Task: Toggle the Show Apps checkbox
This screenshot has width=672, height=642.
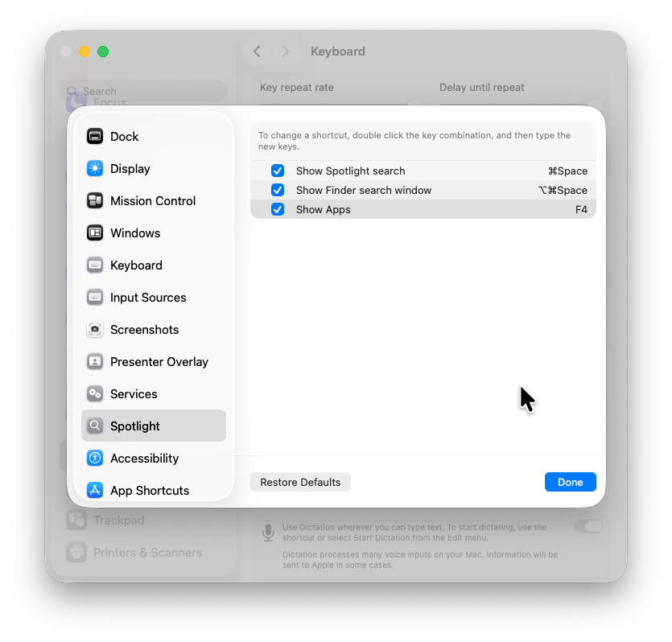Action: (278, 210)
